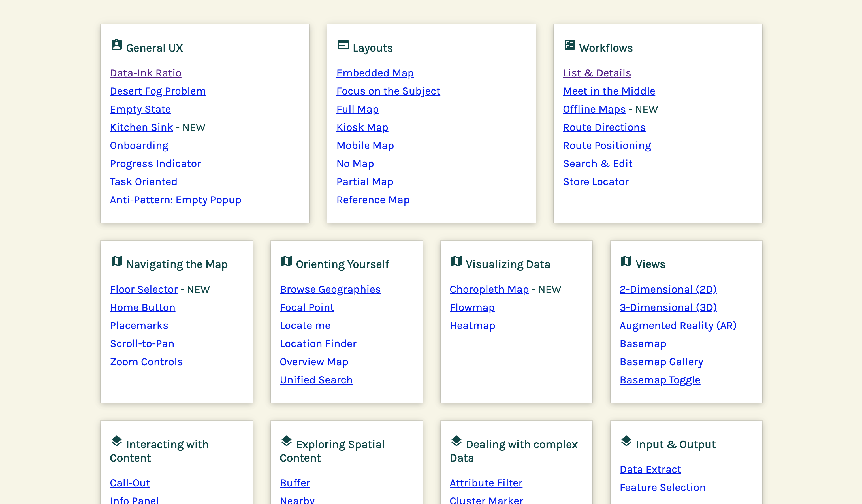Click the layers icon beside Interacting with Content

click(x=116, y=442)
